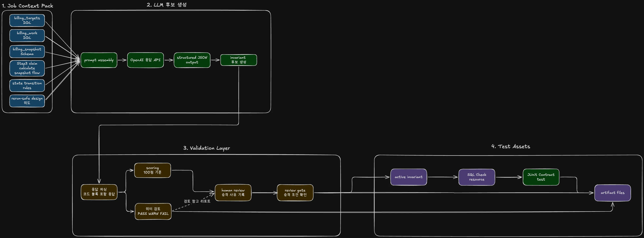Image resolution: width=644 pixels, height=238 pixels.
Task: Click the '2. LLM 후보 생성' title
Action: [166, 5]
